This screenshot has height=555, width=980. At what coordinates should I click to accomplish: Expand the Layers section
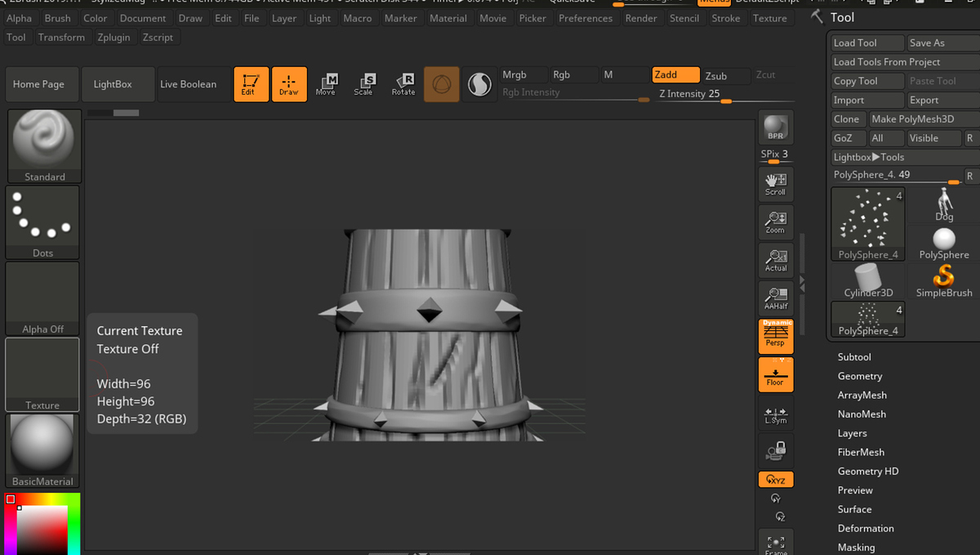click(853, 433)
